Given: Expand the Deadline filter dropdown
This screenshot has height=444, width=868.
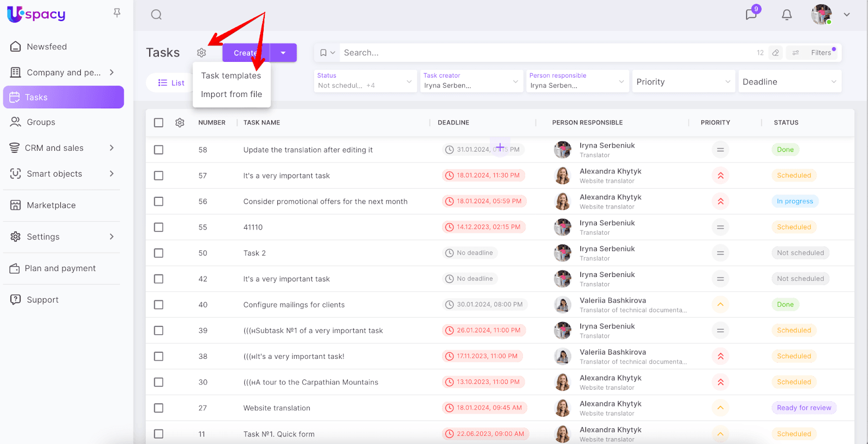Looking at the screenshot, I should (789, 82).
